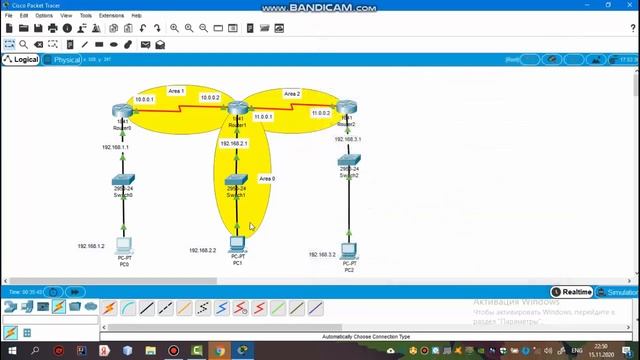Open Windows Start menu
640x360 pixels.
point(12,351)
